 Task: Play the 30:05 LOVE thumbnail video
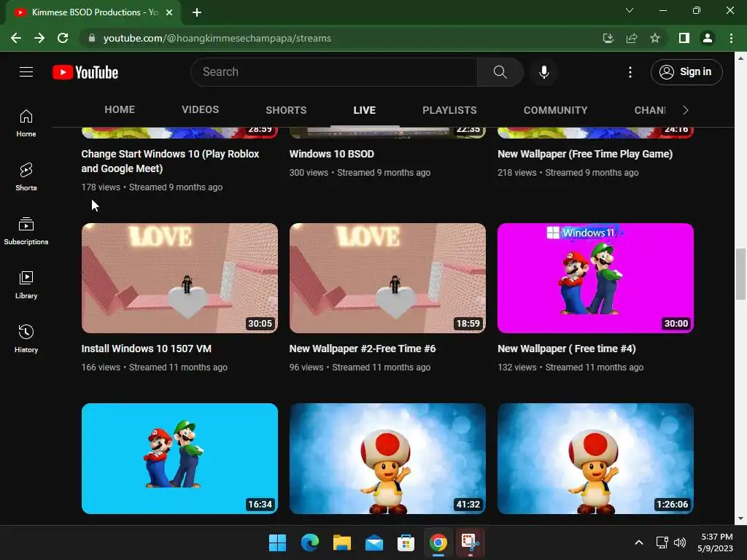tap(179, 278)
